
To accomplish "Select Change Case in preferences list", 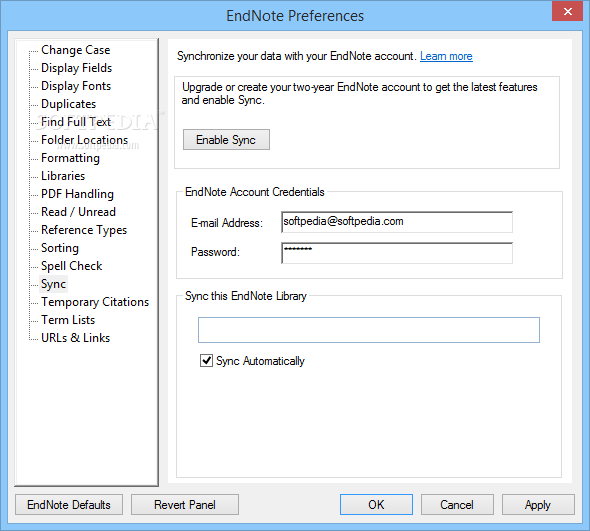I will coord(76,50).
